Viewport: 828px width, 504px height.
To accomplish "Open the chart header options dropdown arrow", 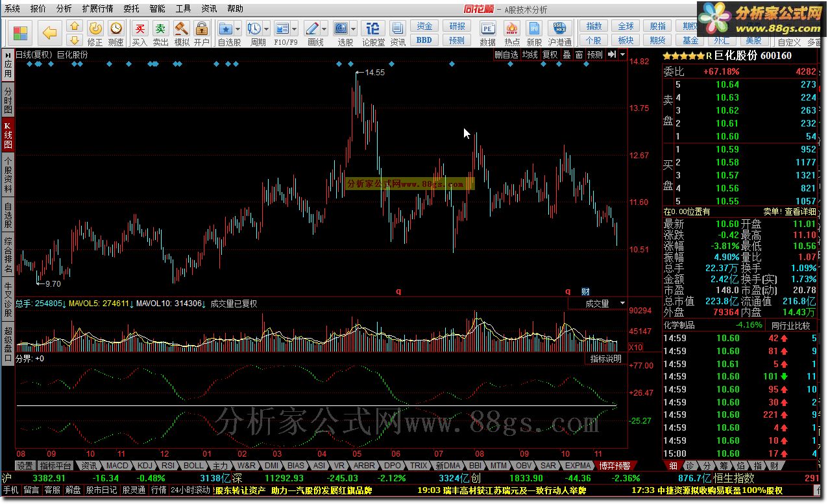I will coord(623,55).
